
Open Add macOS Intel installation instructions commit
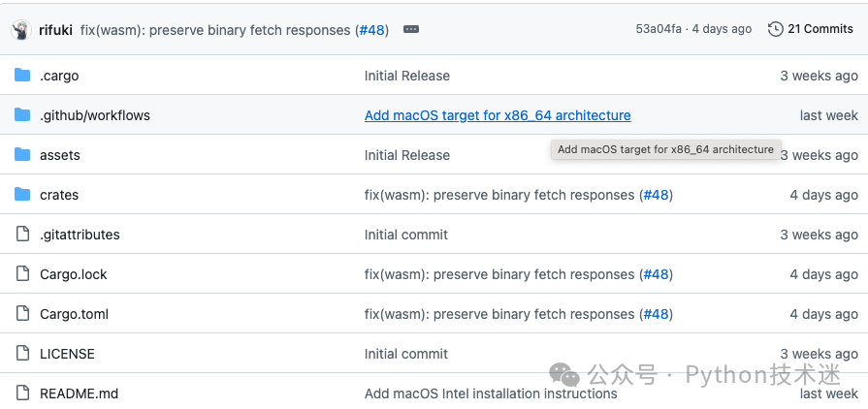coord(491,394)
